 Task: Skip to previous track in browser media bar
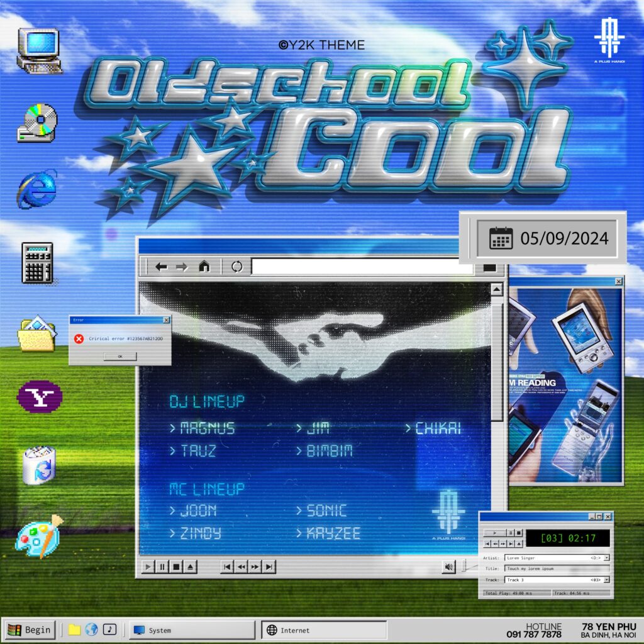tap(226, 567)
